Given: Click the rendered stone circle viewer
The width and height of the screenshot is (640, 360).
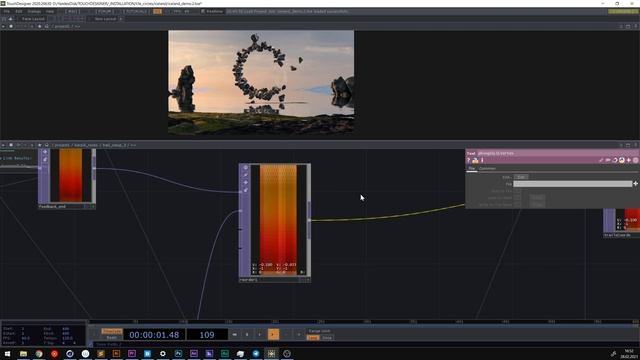Looking at the screenshot, I should (261, 82).
